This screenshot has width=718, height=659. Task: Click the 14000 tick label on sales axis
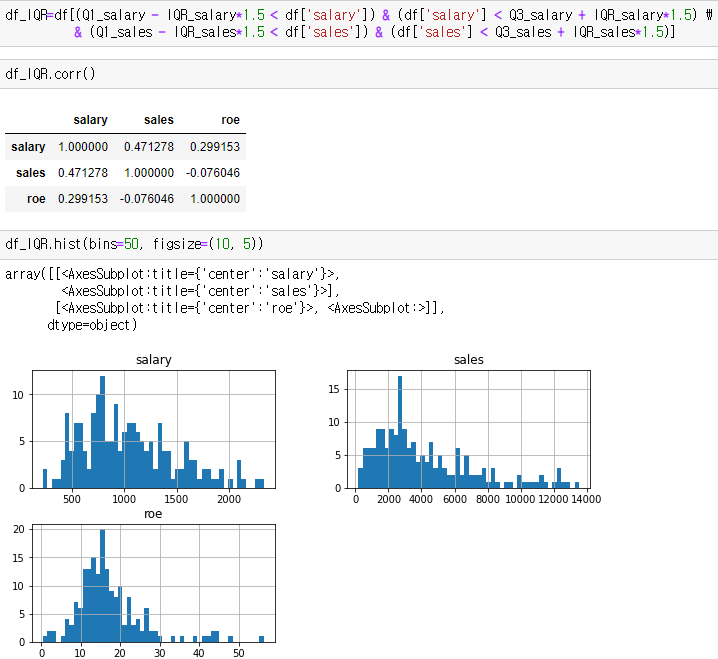click(586, 499)
